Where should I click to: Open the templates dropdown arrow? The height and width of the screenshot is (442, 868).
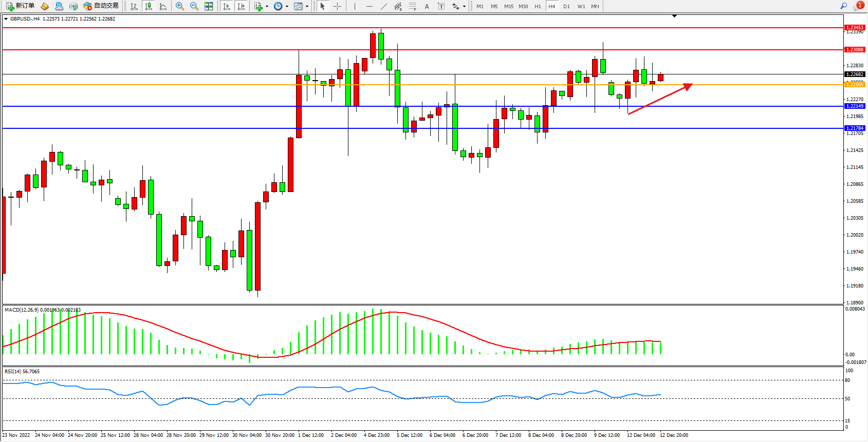point(307,7)
